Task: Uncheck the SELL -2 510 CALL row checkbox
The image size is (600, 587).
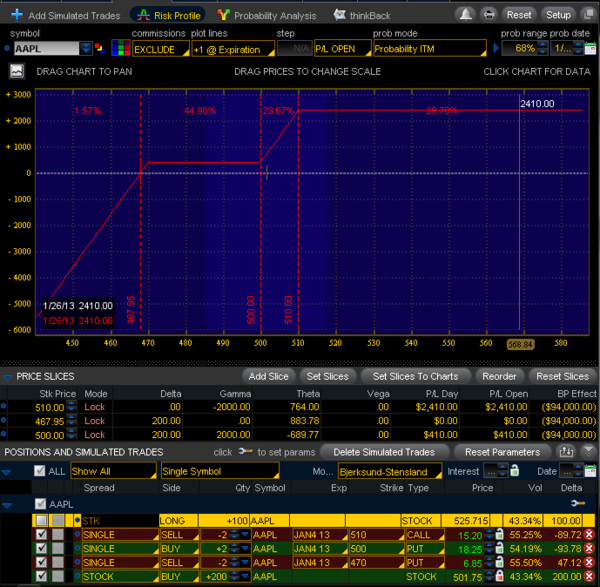Action: (41, 534)
